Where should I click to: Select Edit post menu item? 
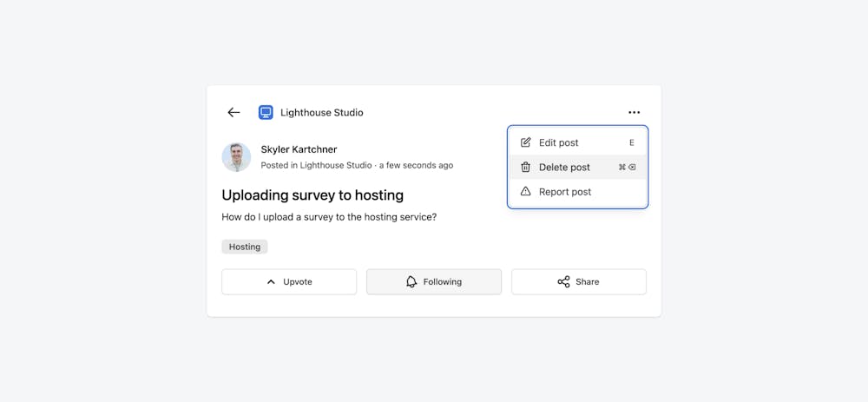coord(559,142)
